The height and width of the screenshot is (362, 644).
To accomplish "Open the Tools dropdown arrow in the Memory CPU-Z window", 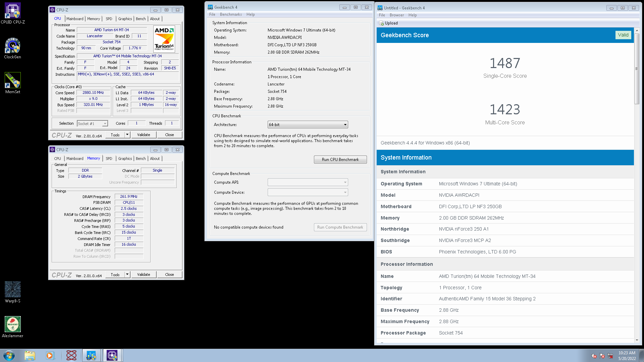I will tap(127, 275).
